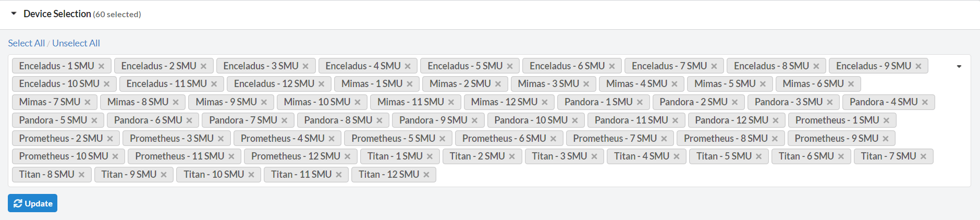Collapse the Device Selection section
Image resolution: width=980 pixels, height=220 pixels.
pos(14,14)
